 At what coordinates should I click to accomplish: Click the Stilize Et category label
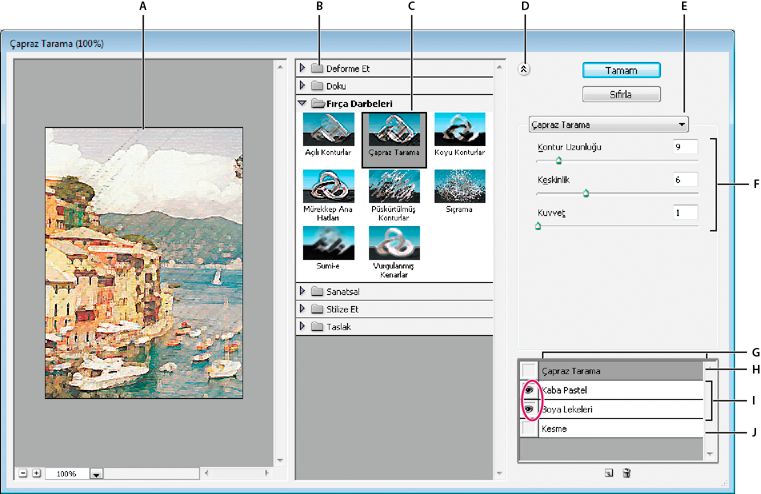[x=342, y=309]
